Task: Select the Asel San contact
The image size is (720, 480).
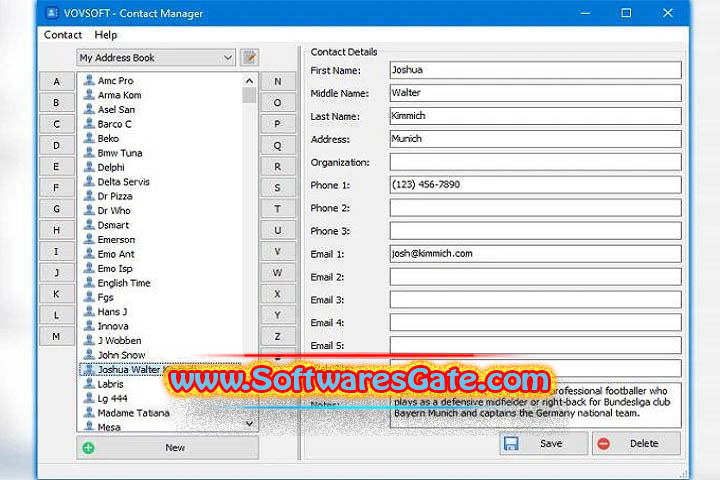Action: 116,110
